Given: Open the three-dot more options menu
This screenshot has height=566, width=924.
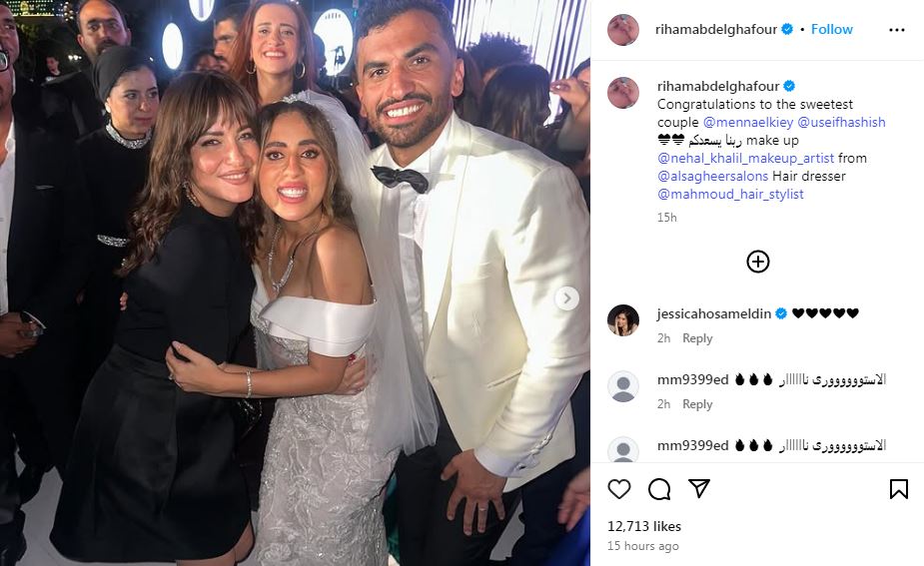Looking at the screenshot, I should [x=896, y=30].
